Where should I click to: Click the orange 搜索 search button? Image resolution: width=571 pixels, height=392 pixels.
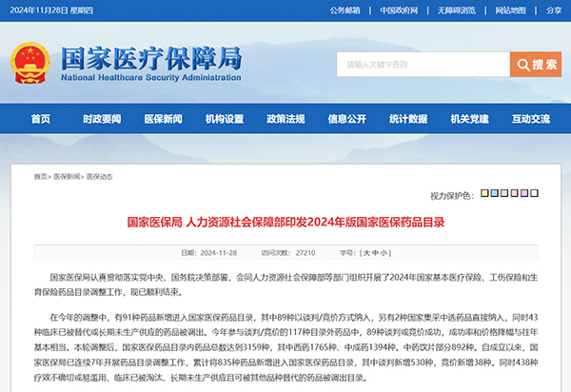[536, 65]
